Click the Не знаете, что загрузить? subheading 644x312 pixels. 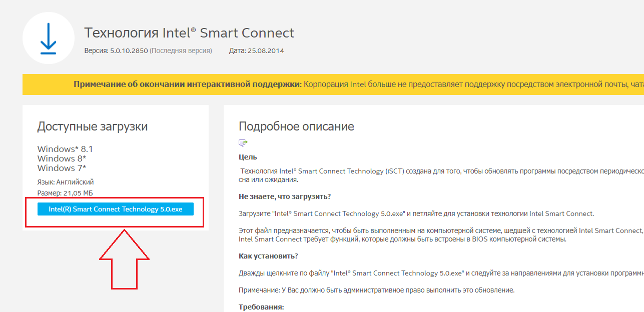[x=285, y=196]
